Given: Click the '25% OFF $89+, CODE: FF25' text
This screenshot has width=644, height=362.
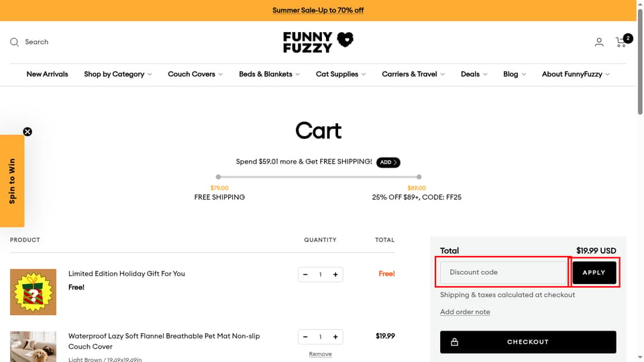Looking at the screenshot, I should click(x=417, y=197).
